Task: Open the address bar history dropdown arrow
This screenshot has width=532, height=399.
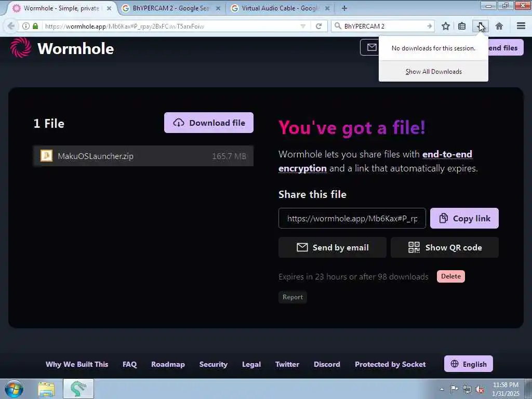Action: click(303, 26)
